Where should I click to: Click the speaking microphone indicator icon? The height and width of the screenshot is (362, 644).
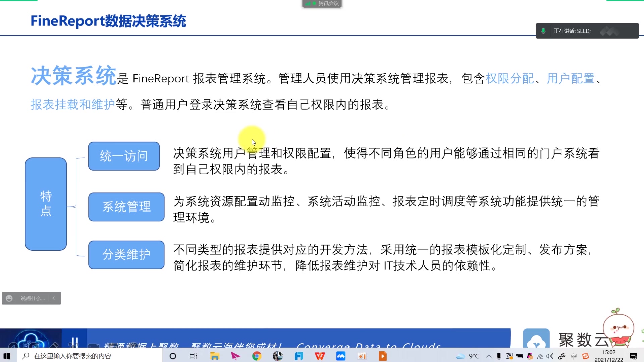point(543,31)
